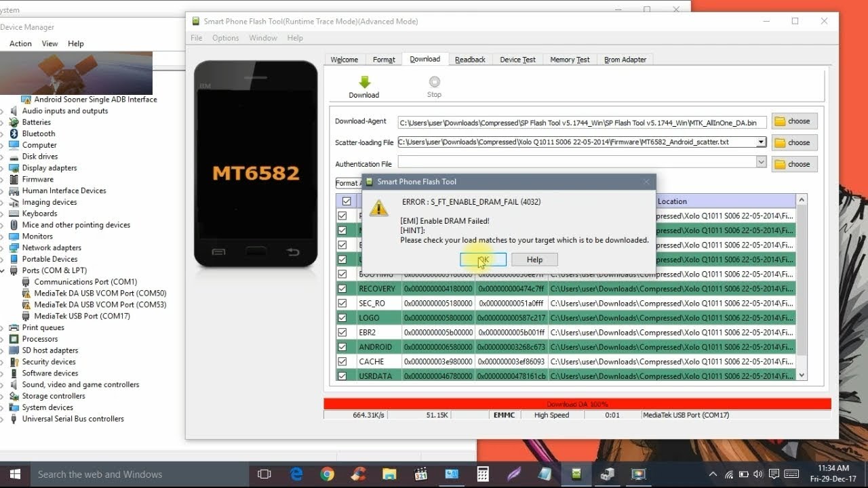Open volume control in system tray
868x488 pixels.
pyautogui.click(x=757, y=474)
